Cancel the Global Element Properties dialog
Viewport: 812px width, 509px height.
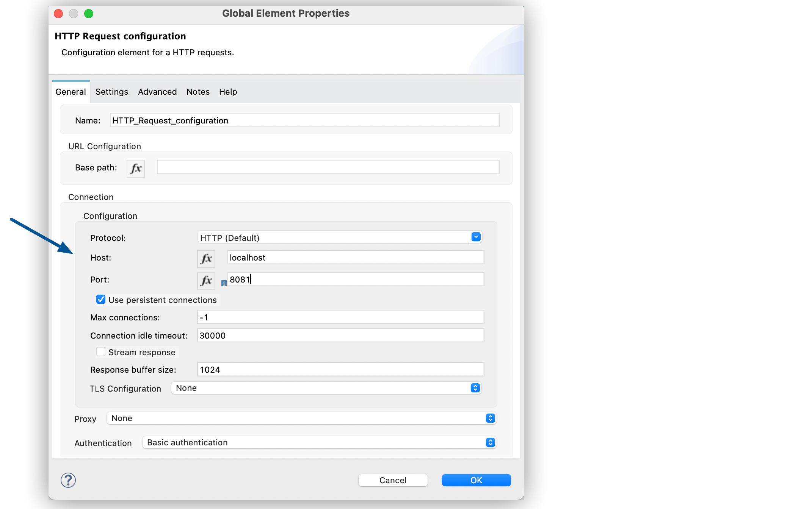point(393,480)
